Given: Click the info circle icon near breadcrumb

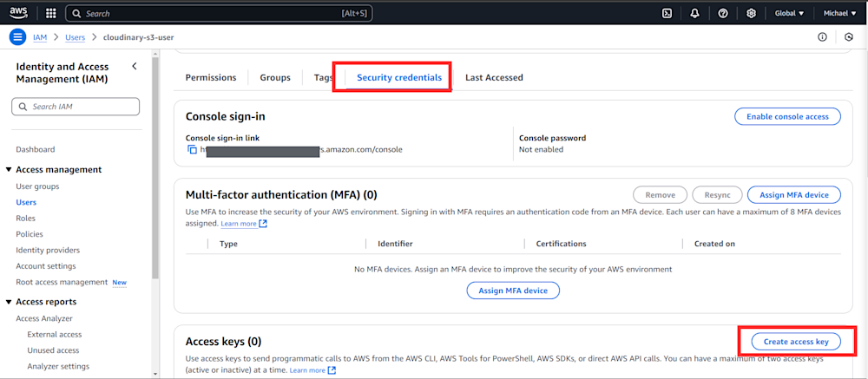Looking at the screenshot, I should [823, 37].
